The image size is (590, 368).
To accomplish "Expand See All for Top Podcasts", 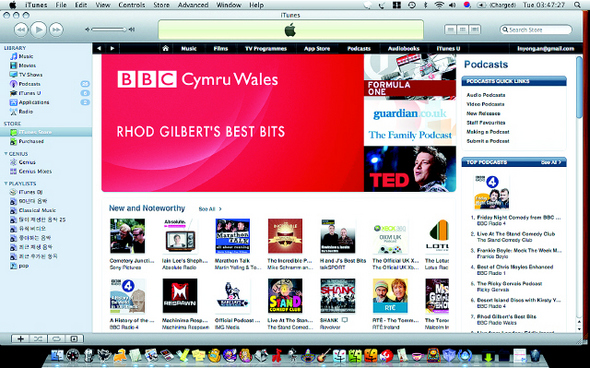I will [551, 162].
